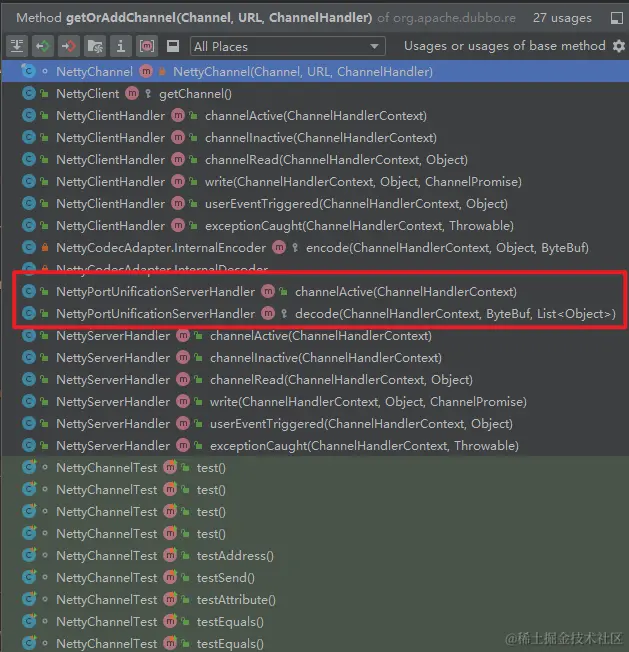Click method icon on NettyClientHandler exceptionCaught row
The image size is (629, 652).
(178, 226)
